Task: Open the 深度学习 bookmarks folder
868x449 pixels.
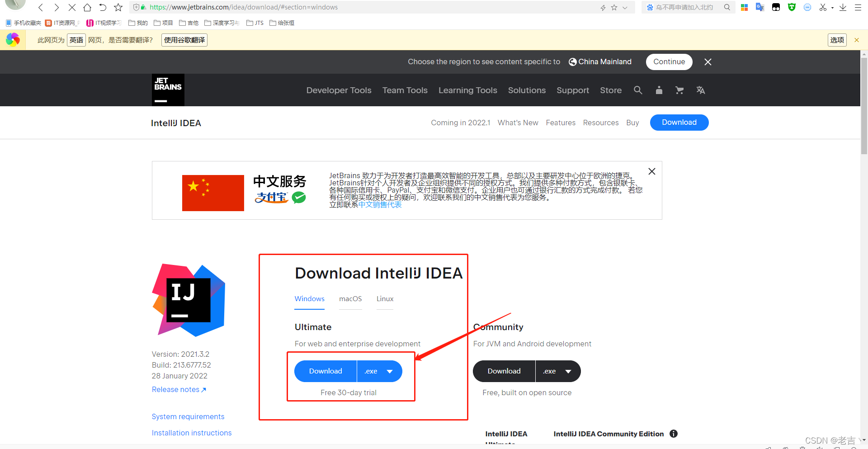Action: click(222, 23)
